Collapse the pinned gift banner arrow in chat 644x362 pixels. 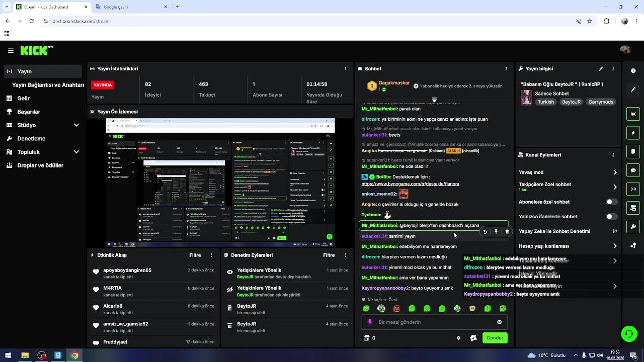coord(434,100)
